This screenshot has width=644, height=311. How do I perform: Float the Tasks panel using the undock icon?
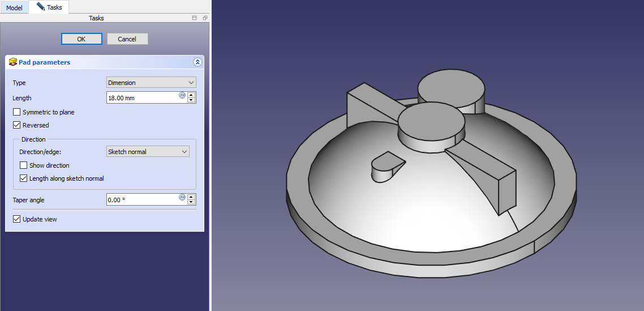205,18
